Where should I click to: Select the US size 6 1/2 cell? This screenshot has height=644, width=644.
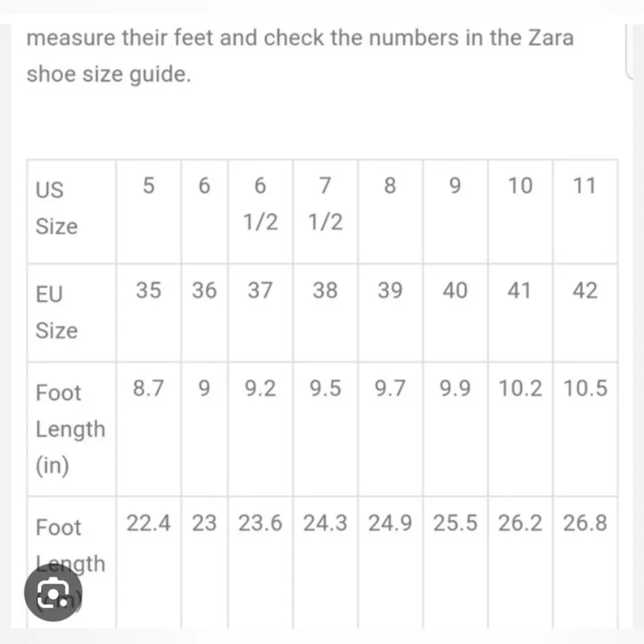coord(260,212)
